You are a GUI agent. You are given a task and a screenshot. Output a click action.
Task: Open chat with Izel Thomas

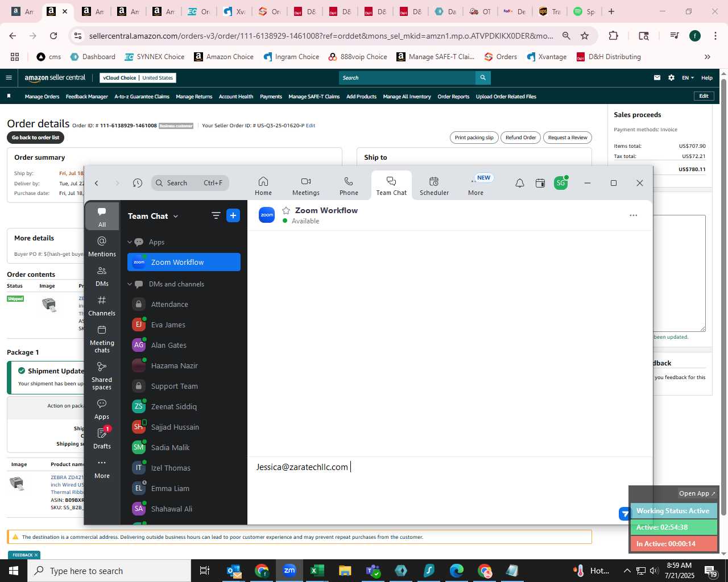(x=184, y=468)
